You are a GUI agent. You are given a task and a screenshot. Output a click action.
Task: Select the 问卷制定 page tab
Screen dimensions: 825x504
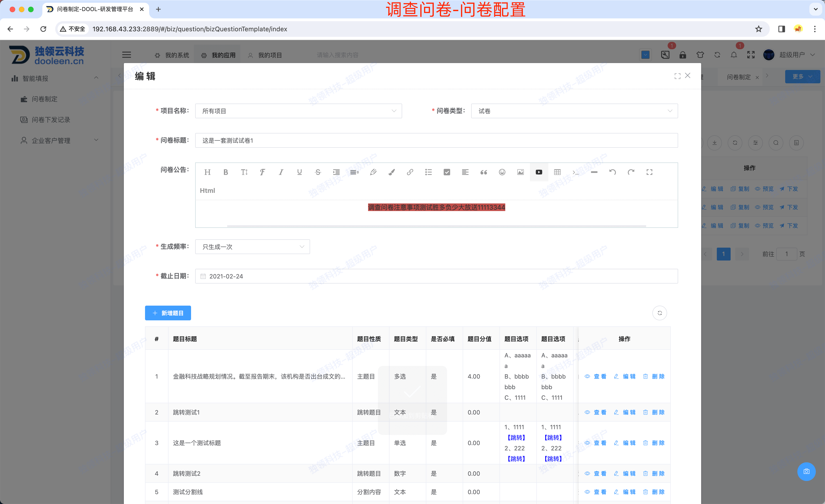pyautogui.click(x=739, y=77)
